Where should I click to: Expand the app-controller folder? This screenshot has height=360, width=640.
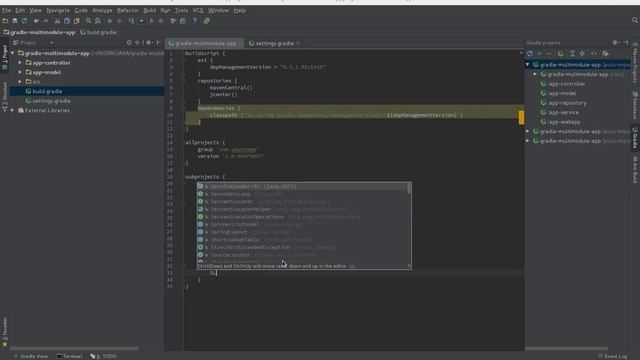click(x=20, y=63)
